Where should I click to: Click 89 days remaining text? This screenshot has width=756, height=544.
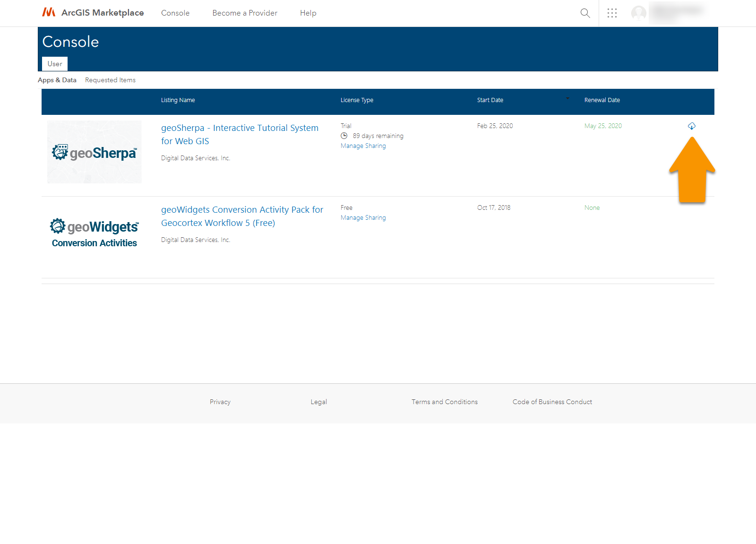[x=378, y=136]
